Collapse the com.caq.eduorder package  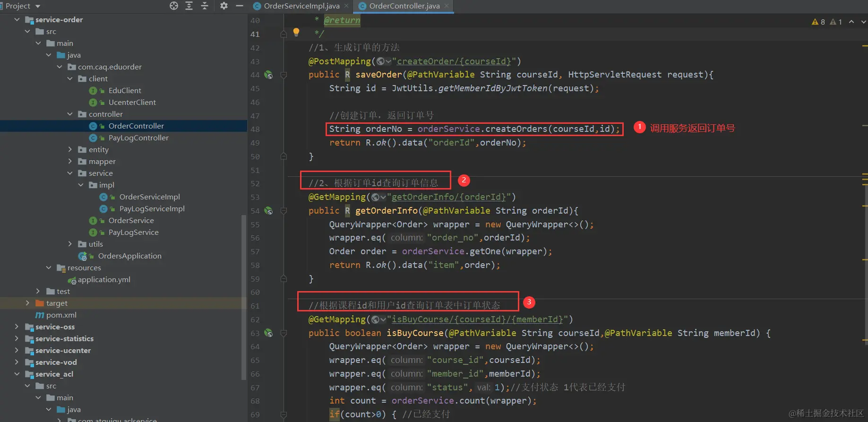[x=60, y=67]
